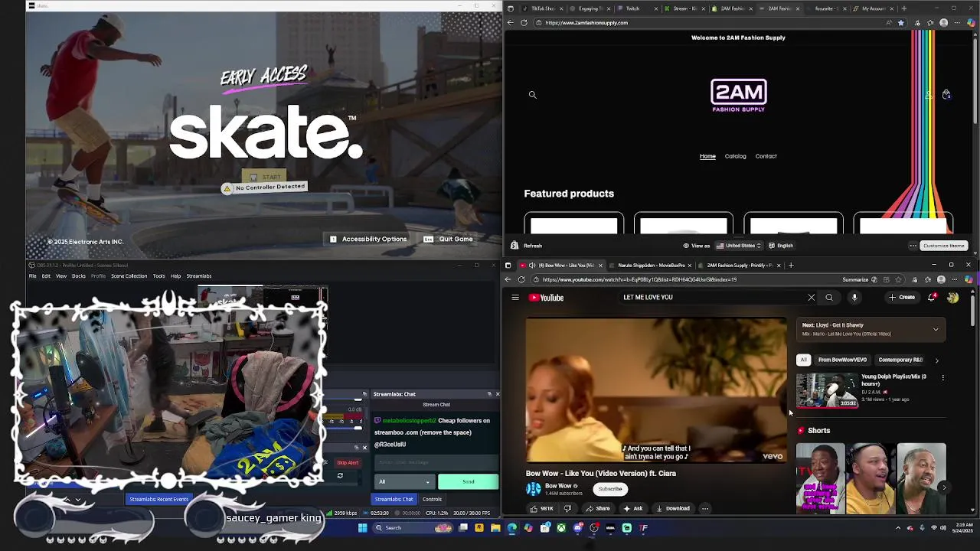Click Customize theme button
This screenshot has height=551, width=980.
point(943,246)
